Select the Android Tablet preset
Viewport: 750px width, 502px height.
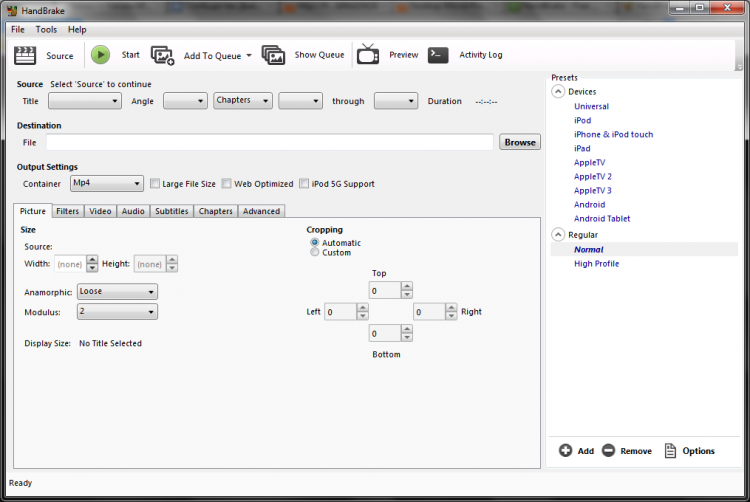(x=602, y=218)
